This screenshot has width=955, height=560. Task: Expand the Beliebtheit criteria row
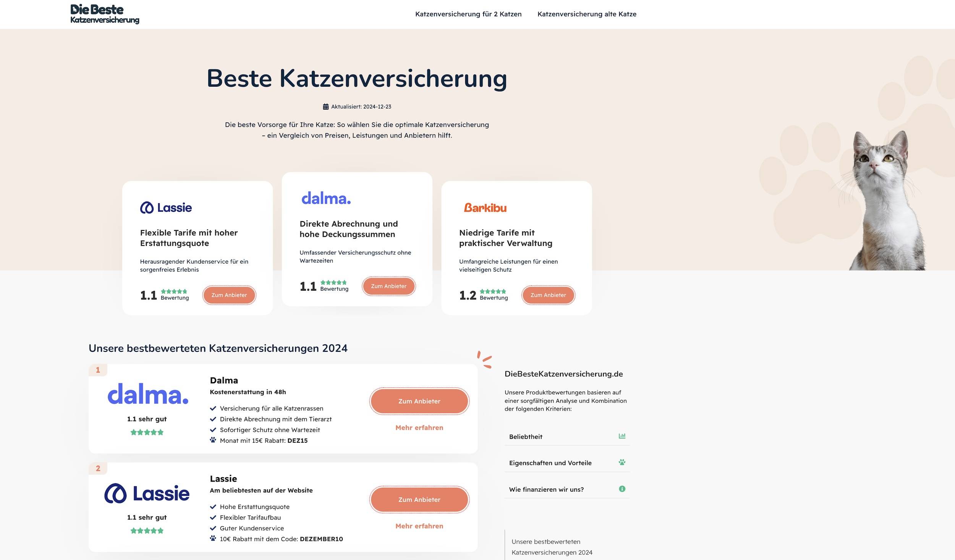coord(567,437)
